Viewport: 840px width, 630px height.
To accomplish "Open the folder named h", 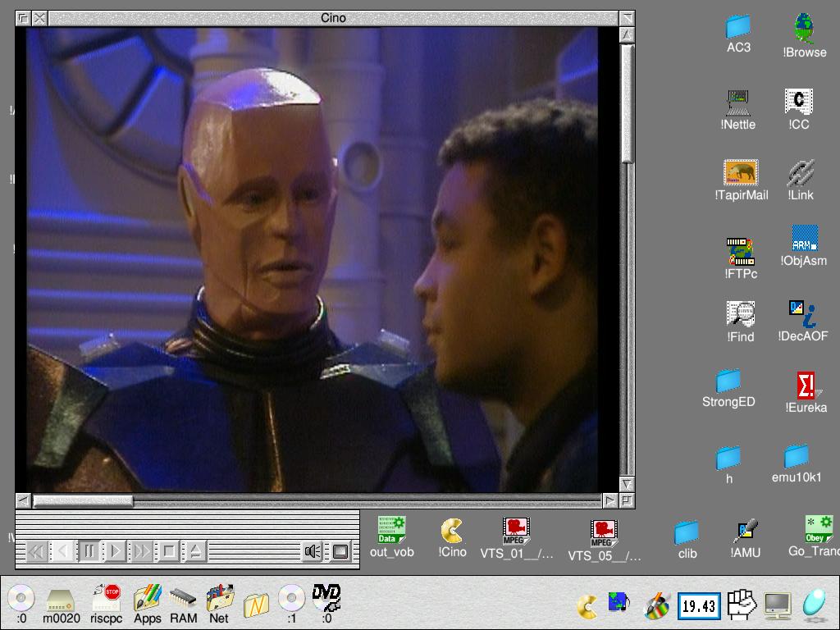I will point(728,465).
